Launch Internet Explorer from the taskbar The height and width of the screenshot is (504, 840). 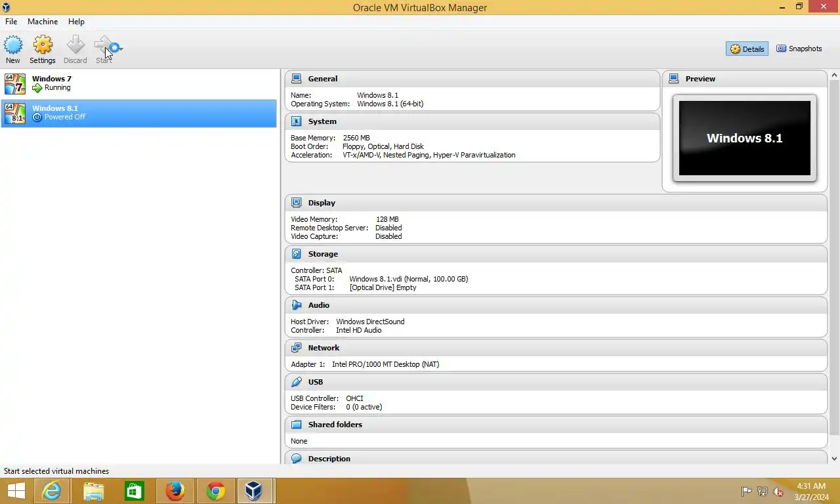pyautogui.click(x=52, y=491)
